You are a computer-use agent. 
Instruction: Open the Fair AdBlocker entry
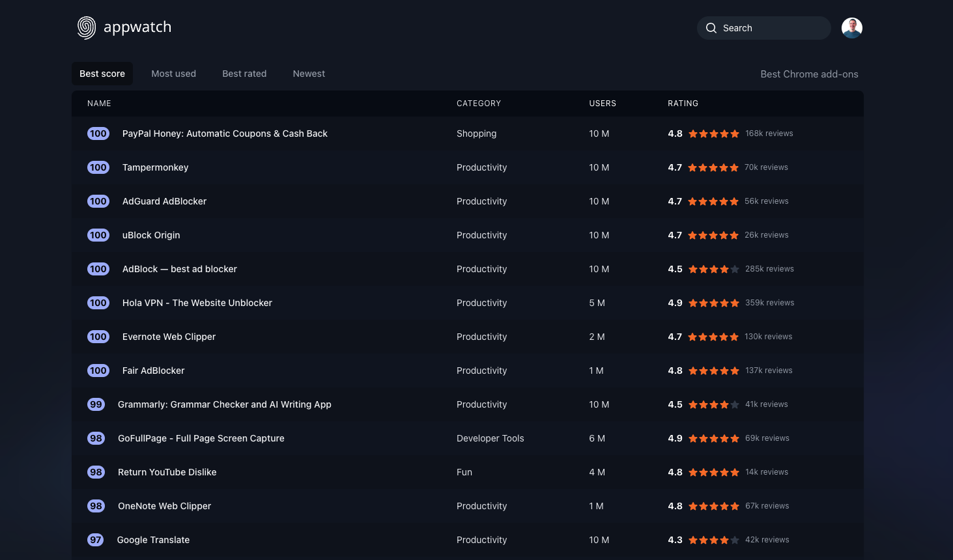point(153,371)
